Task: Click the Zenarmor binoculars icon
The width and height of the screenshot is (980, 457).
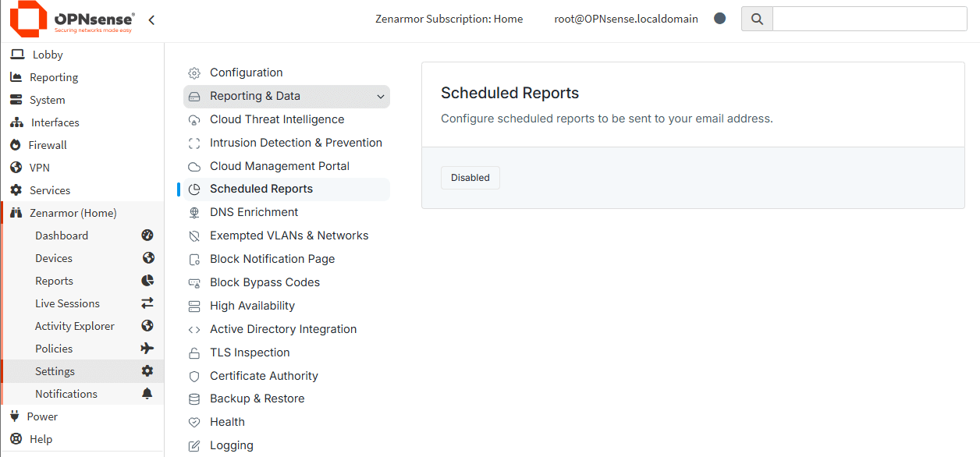Action: point(16,213)
